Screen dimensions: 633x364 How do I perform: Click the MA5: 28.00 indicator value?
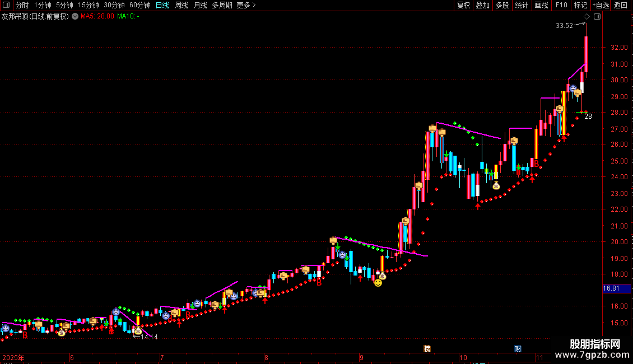pyautogui.click(x=97, y=16)
